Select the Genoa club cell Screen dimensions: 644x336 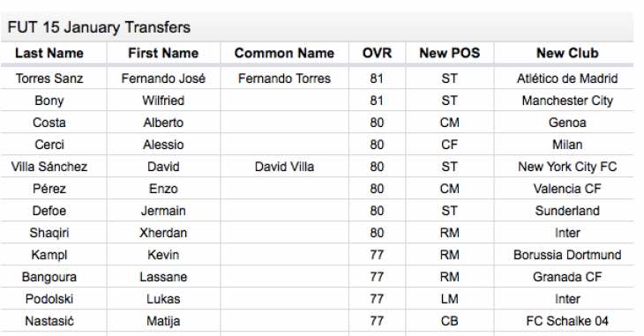click(x=567, y=123)
